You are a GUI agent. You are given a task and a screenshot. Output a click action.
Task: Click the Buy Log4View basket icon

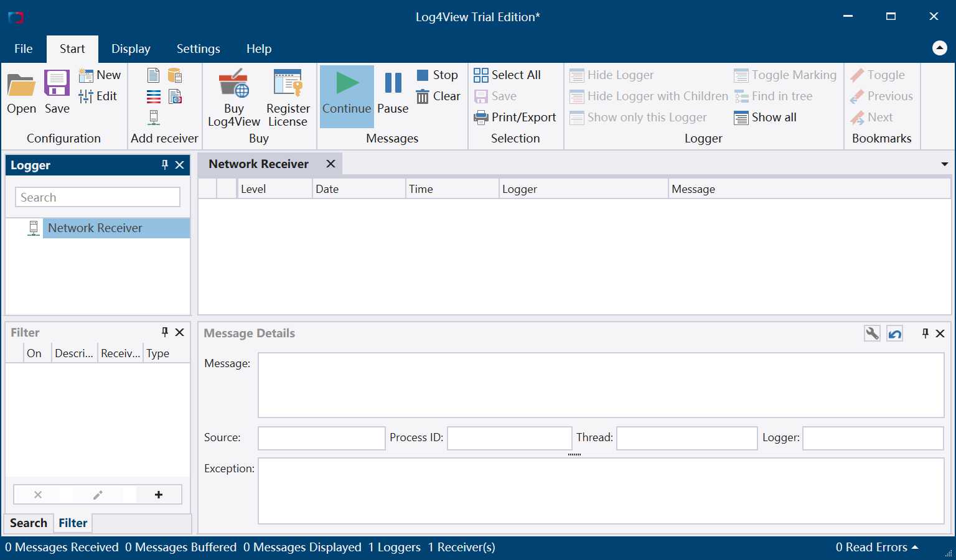point(234,97)
